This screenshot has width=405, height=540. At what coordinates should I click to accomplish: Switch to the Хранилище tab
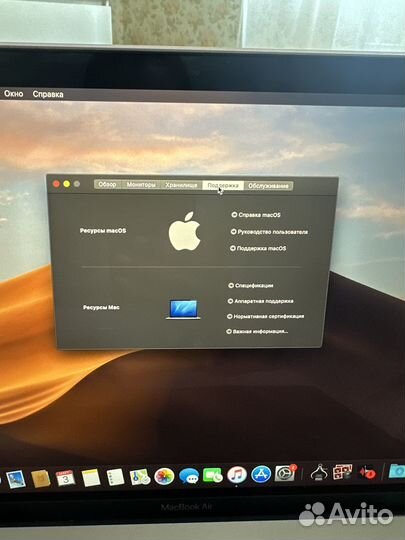(x=181, y=185)
